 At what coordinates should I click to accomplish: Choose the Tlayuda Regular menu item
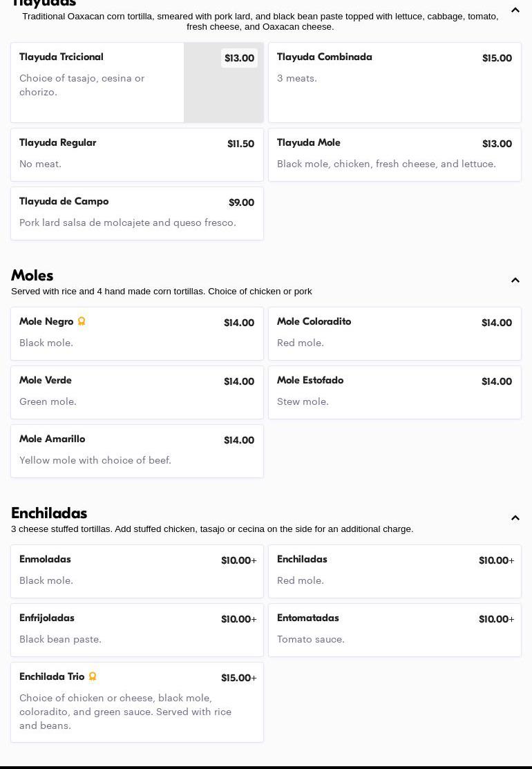pos(137,154)
